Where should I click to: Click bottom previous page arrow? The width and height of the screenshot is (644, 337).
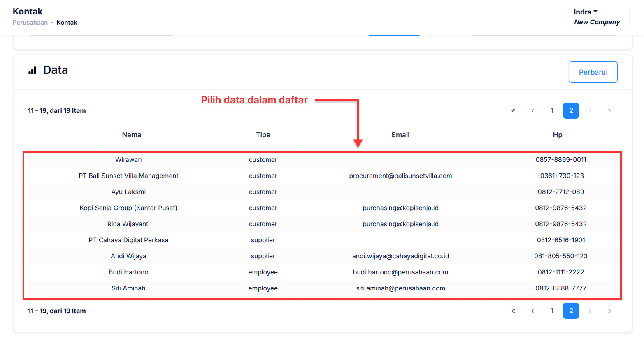click(x=532, y=311)
